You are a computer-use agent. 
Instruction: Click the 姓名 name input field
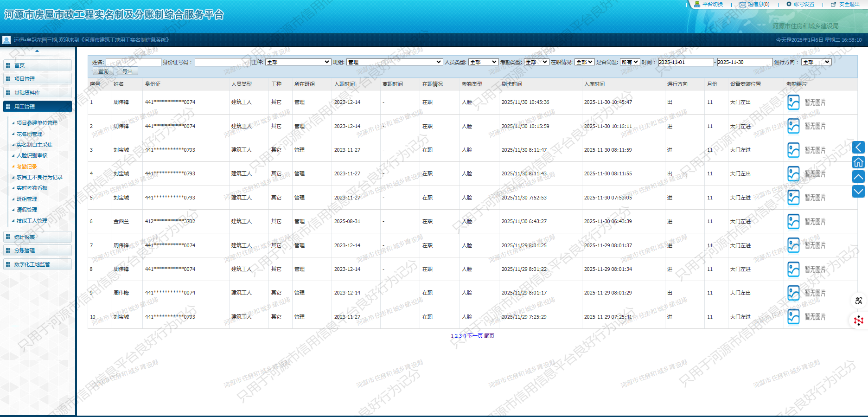pyautogui.click(x=133, y=62)
